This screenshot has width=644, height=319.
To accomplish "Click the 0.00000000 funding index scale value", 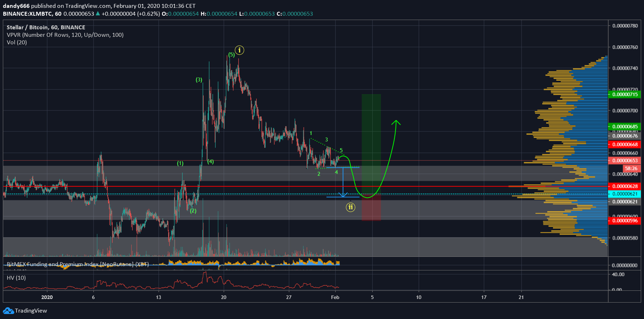I will (625, 265).
